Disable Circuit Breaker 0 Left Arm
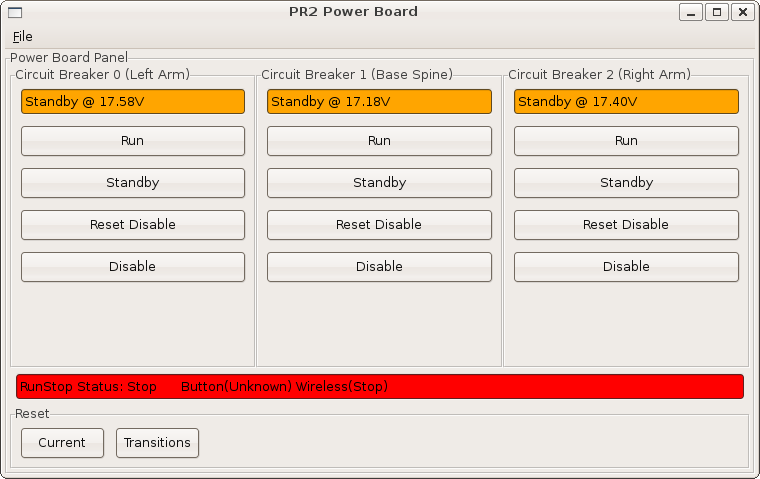 (133, 267)
